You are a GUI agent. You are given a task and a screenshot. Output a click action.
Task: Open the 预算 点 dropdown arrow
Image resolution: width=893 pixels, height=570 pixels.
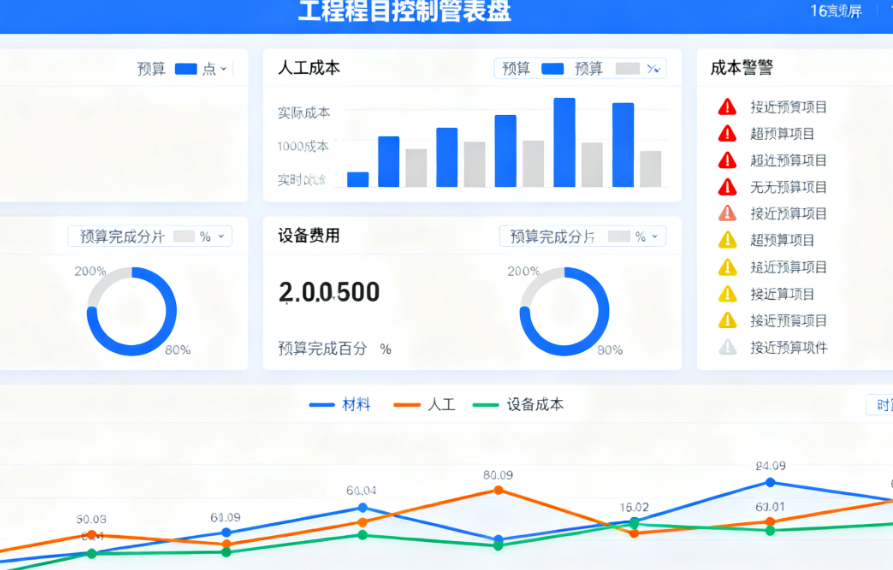click(223, 69)
